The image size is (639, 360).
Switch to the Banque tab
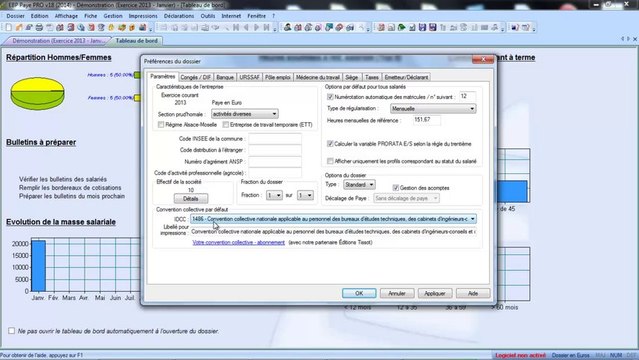225,77
